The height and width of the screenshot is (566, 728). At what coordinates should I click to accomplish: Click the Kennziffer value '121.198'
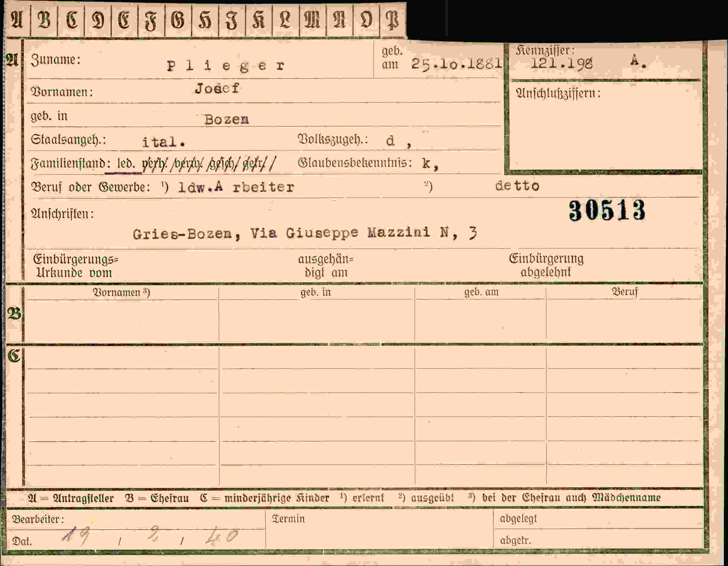(x=562, y=63)
